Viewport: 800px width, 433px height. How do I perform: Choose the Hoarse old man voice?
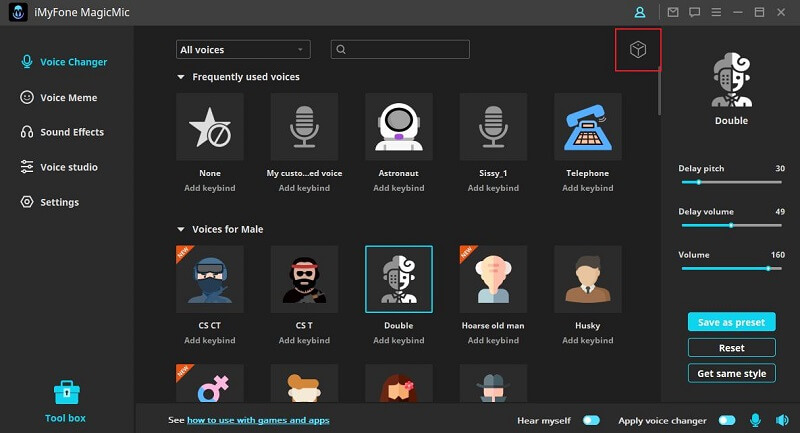[493, 279]
